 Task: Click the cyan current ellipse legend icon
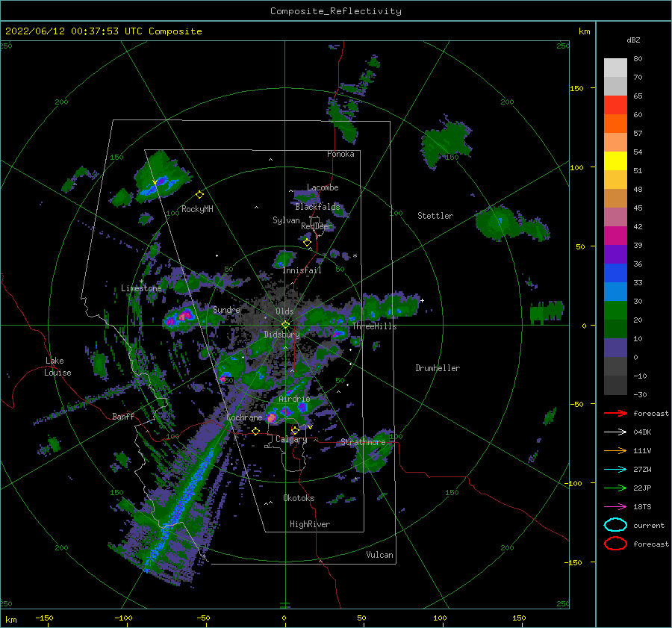click(x=615, y=525)
